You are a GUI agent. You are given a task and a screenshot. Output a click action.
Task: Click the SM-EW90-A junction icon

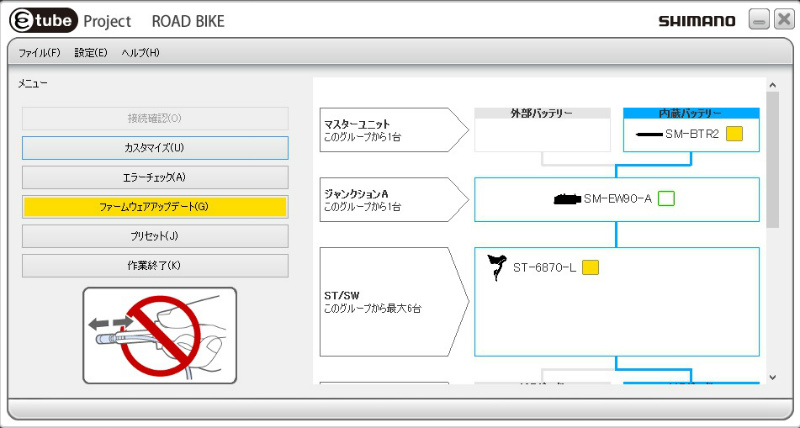point(567,199)
